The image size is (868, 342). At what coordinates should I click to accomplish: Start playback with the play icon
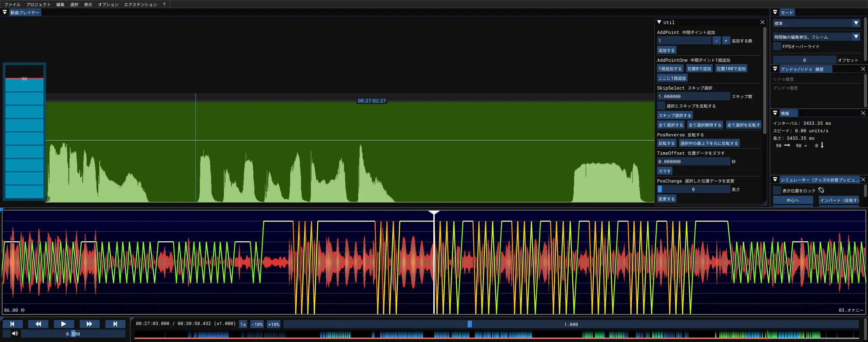point(64,324)
